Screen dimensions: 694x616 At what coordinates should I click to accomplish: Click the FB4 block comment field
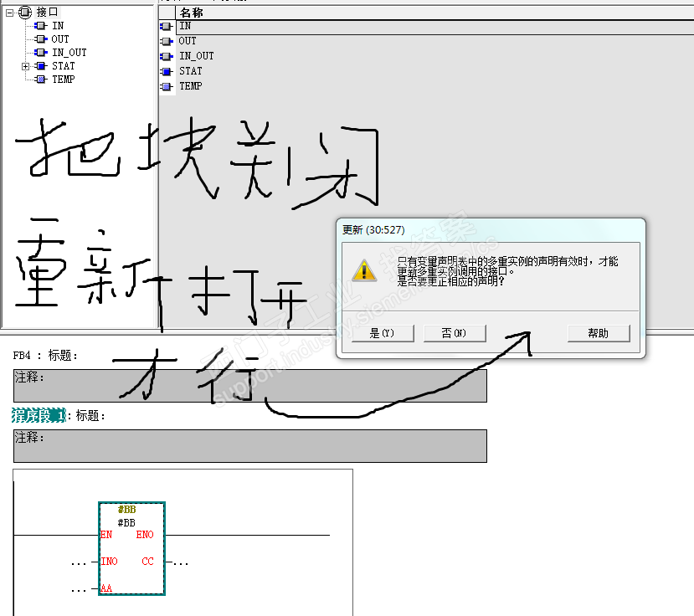[250, 386]
